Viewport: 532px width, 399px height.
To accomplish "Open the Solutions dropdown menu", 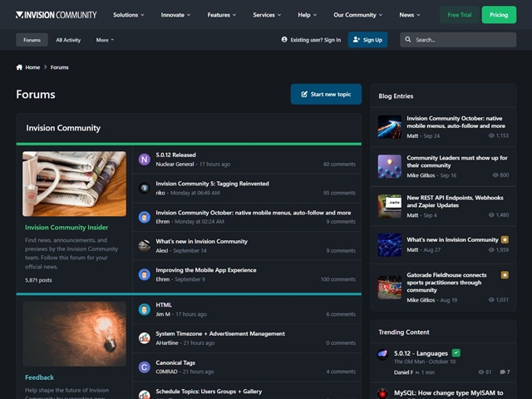I will click(x=129, y=15).
